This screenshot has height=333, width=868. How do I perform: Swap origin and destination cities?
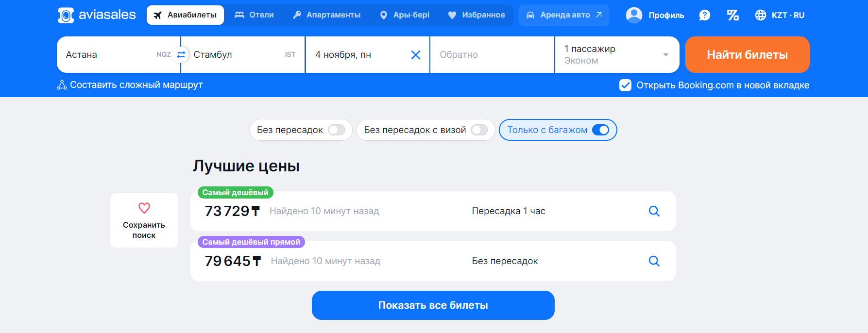click(181, 54)
